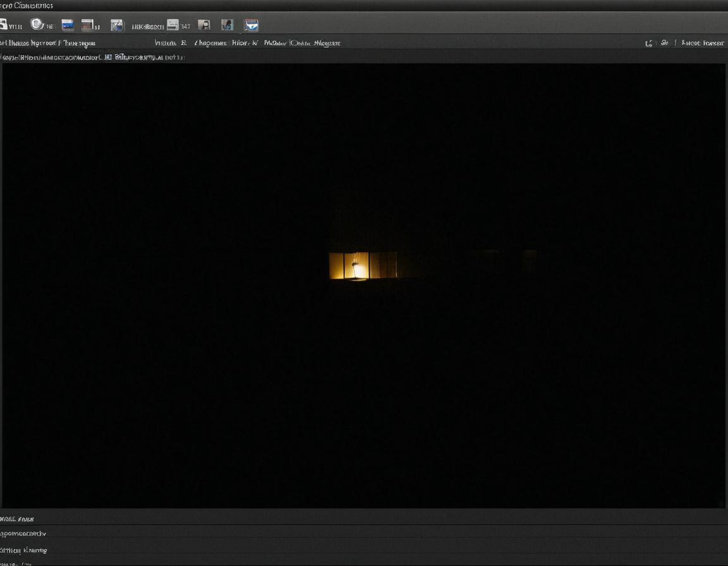The image size is (728, 566).
Task: Open the last blue picture icon on toolbar
Action: 251,25
